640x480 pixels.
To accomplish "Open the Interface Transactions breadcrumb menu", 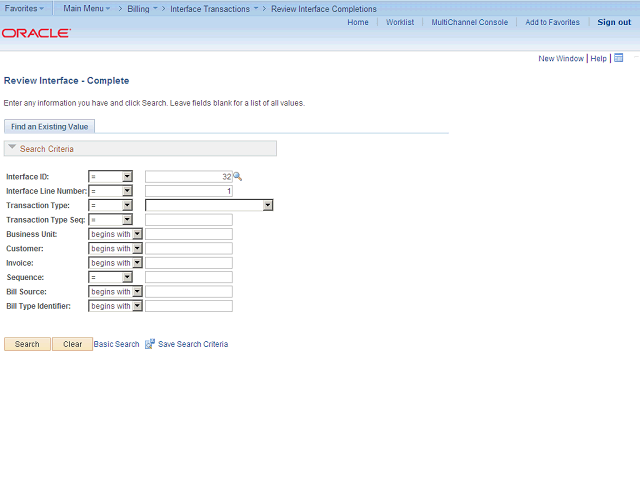I will point(214,9).
